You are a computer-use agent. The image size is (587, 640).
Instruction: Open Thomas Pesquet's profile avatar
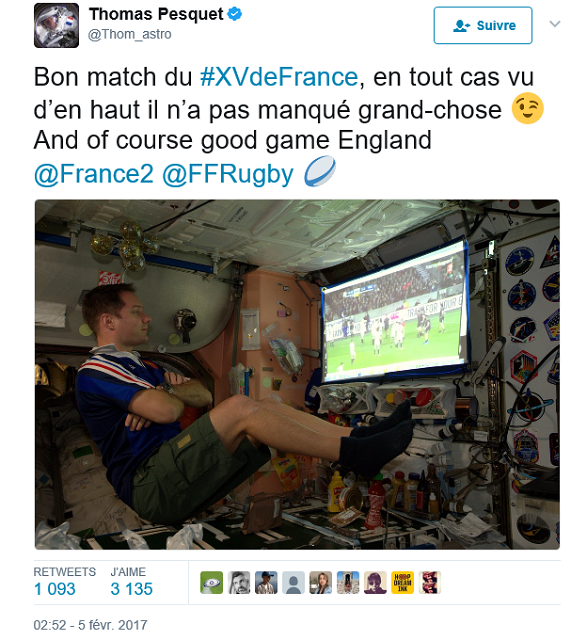56,25
